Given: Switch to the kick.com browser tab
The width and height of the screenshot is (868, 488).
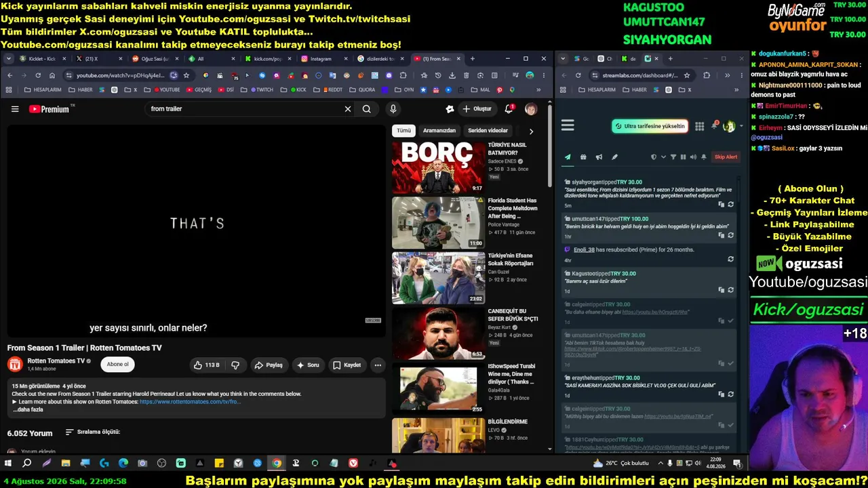Looking at the screenshot, I should point(268,59).
